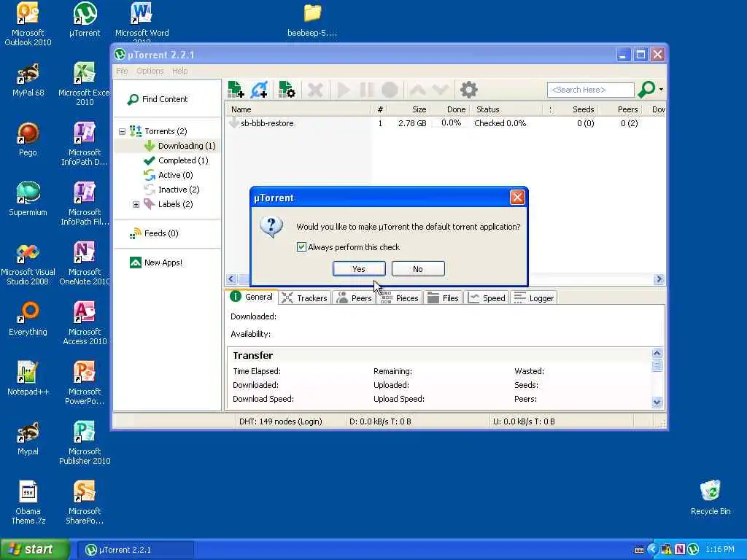Image resolution: width=747 pixels, height=560 pixels.
Task: Click µTorrent tray icon in system tray
Action: click(693, 550)
